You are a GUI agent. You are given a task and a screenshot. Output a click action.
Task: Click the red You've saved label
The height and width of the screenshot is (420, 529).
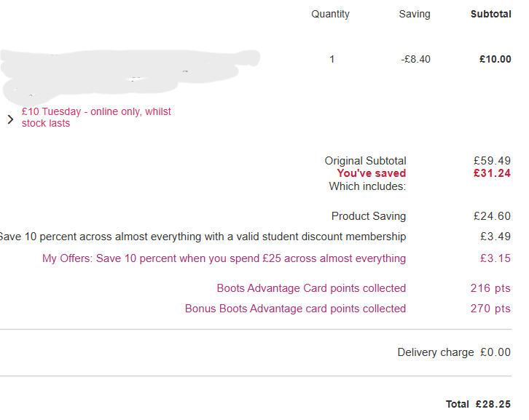click(371, 173)
